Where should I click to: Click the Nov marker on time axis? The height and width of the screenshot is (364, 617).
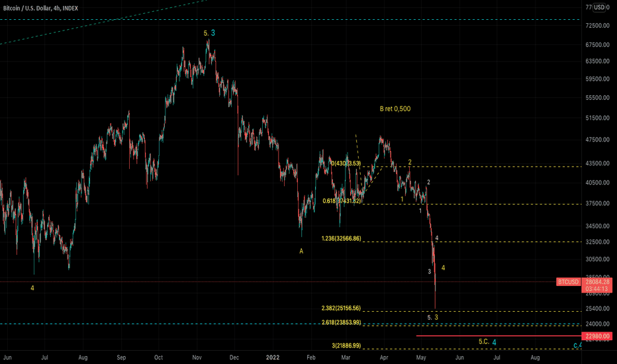(197, 357)
